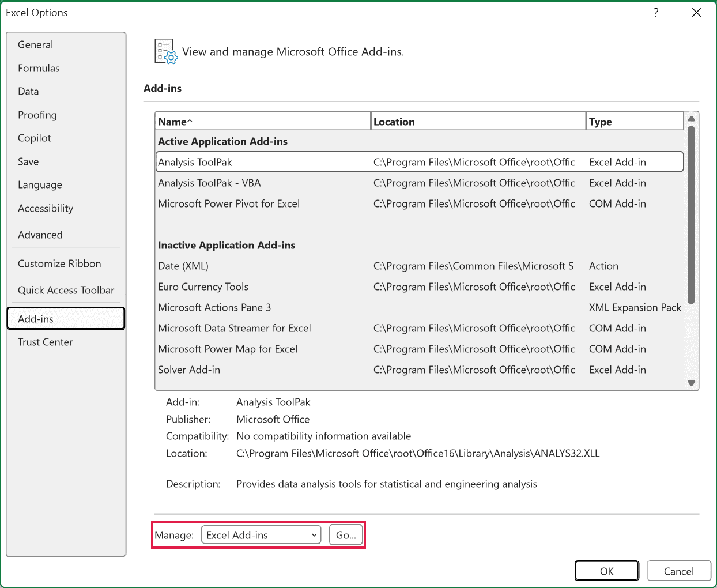This screenshot has width=717, height=588.
Task: Click Location cell of Solver Add-in
Action: 474,370
